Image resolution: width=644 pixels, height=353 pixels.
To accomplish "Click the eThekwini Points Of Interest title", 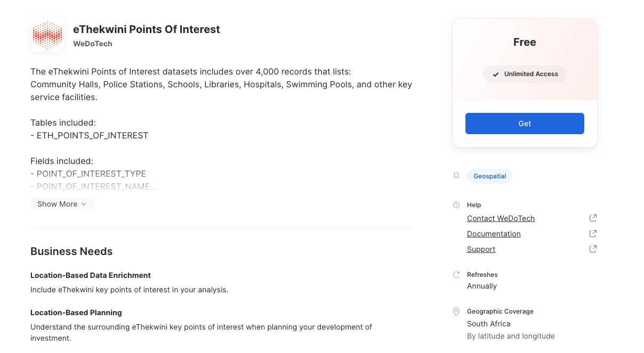I will pyautogui.click(x=147, y=29).
